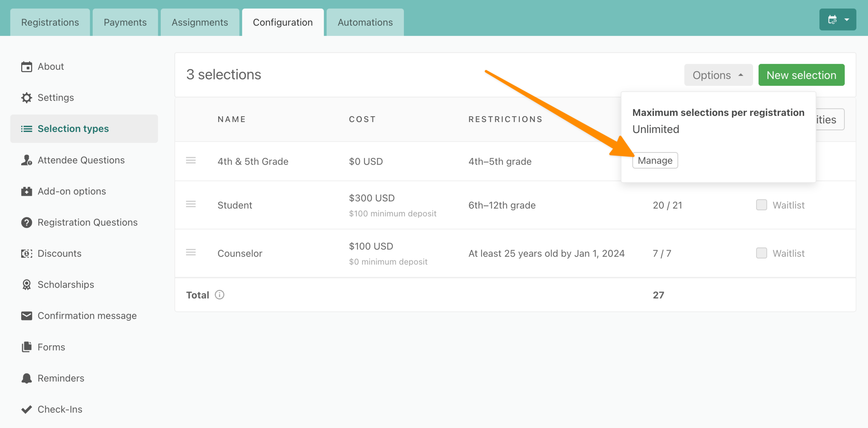868x428 pixels.
Task: Select the Selection types sidebar item
Action: tap(84, 129)
